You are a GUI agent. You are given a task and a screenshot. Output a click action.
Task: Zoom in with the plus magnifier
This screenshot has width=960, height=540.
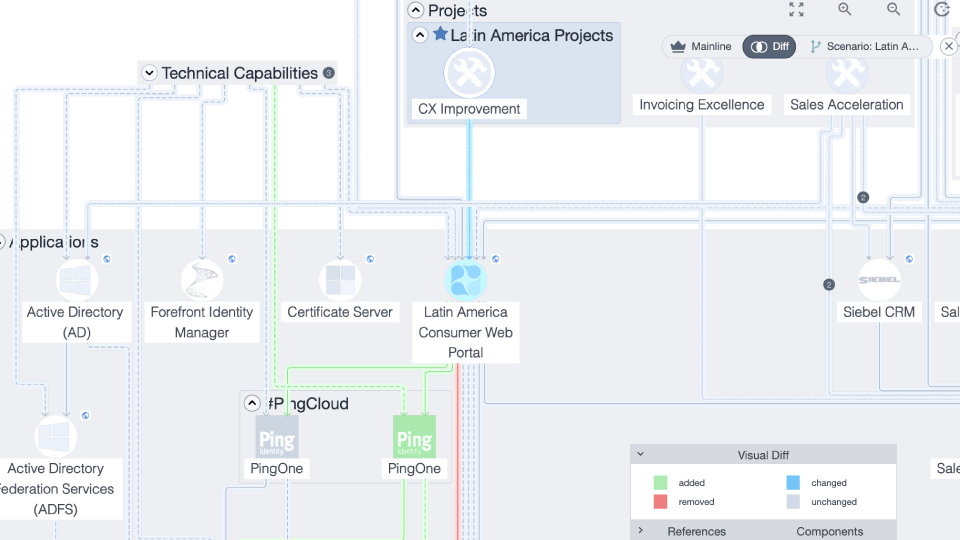click(845, 9)
